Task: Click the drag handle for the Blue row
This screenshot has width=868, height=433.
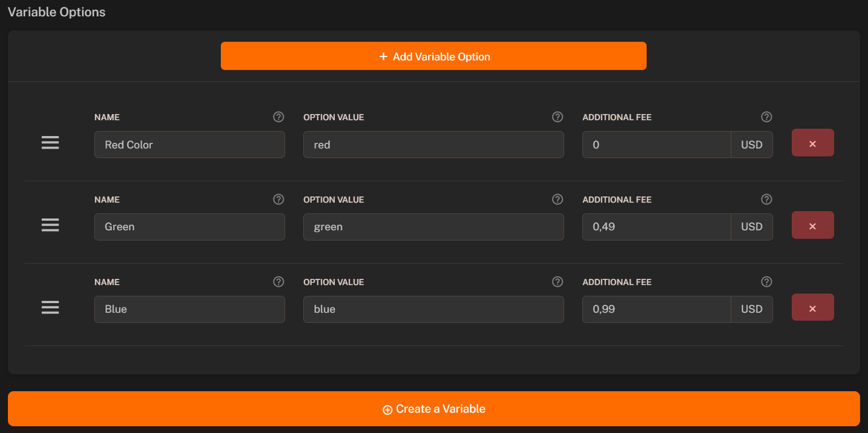Action: tap(50, 307)
